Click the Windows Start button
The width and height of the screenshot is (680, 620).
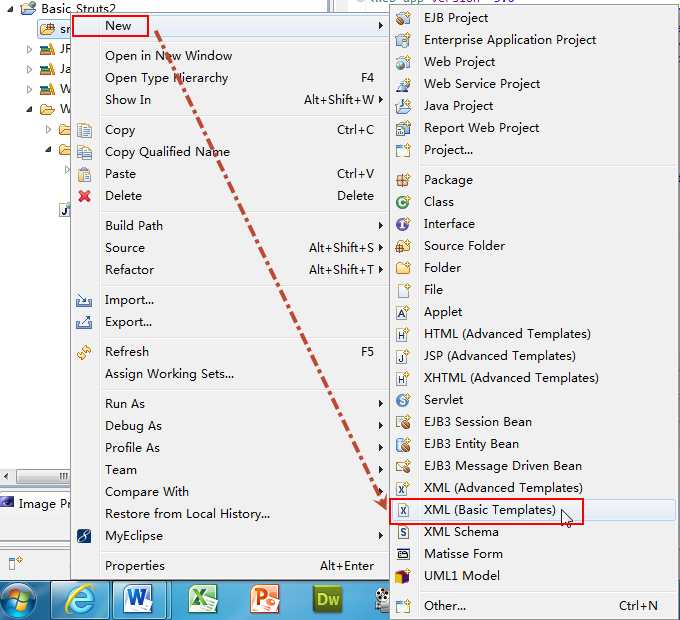pyautogui.click(x=18, y=601)
